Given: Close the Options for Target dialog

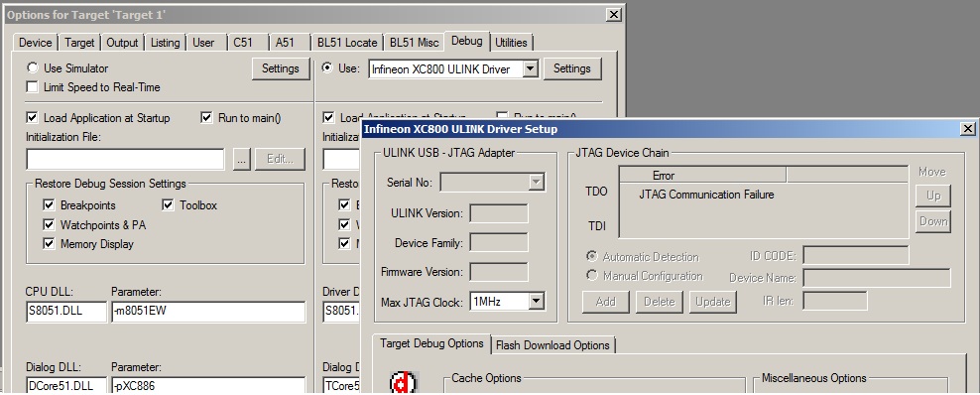Looking at the screenshot, I should pyautogui.click(x=614, y=14).
